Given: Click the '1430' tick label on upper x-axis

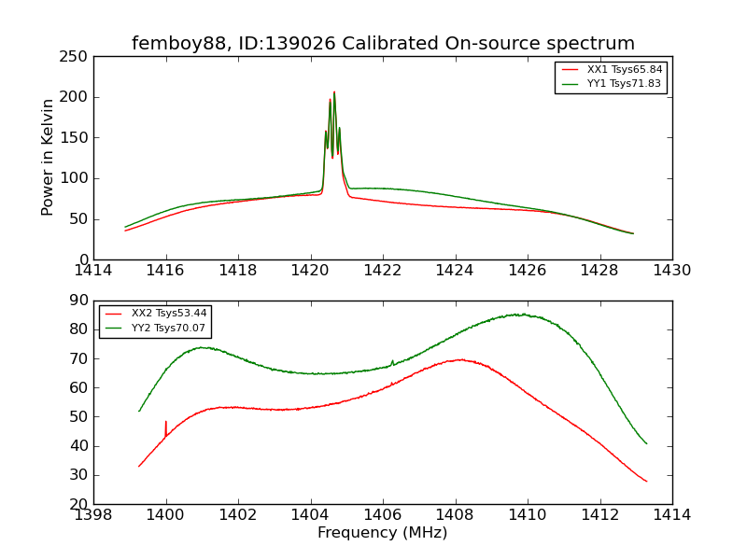Looking at the screenshot, I should [671, 271].
